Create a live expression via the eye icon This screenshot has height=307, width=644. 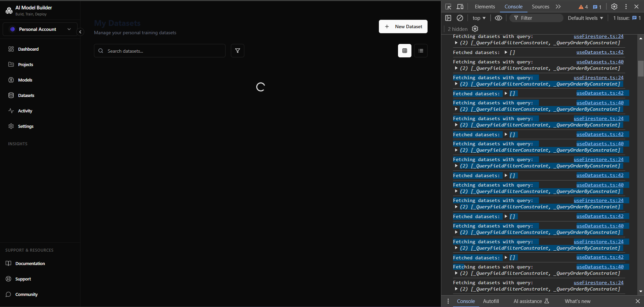(x=498, y=18)
